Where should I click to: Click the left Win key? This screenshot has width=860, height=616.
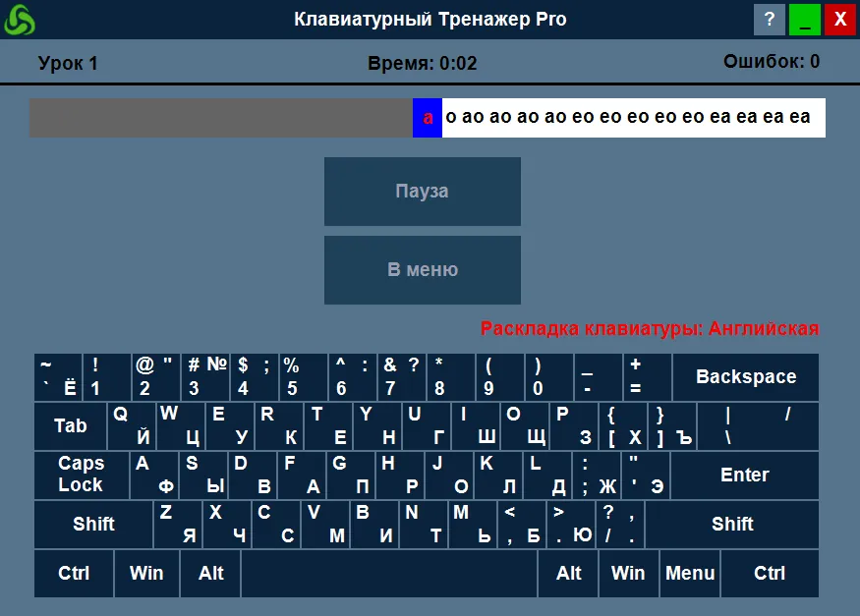(146, 573)
